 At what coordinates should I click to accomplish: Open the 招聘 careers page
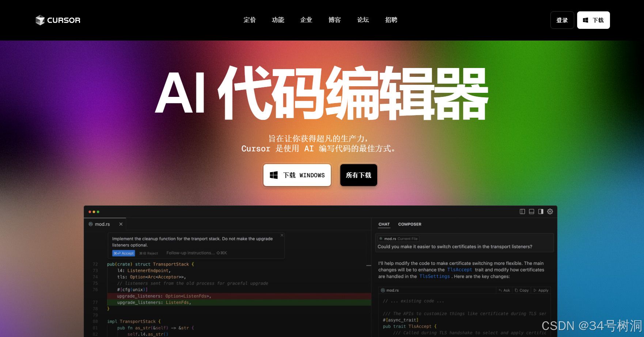[x=391, y=20]
